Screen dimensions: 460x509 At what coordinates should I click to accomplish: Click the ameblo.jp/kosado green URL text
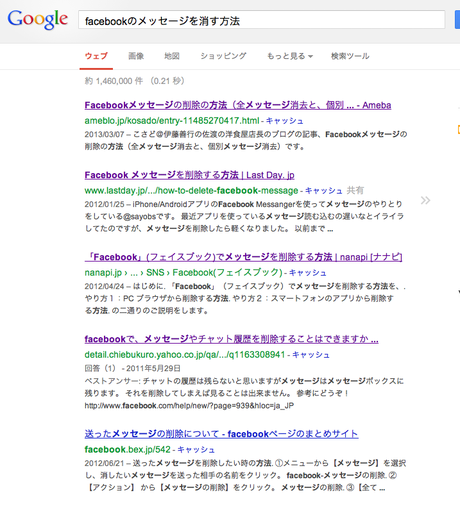pyautogui.click(x=172, y=121)
